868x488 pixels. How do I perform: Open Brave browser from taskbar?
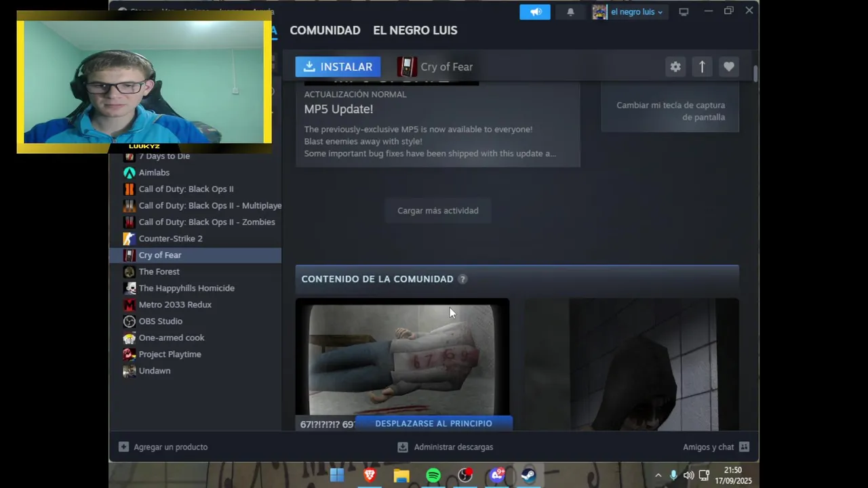point(370,476)
